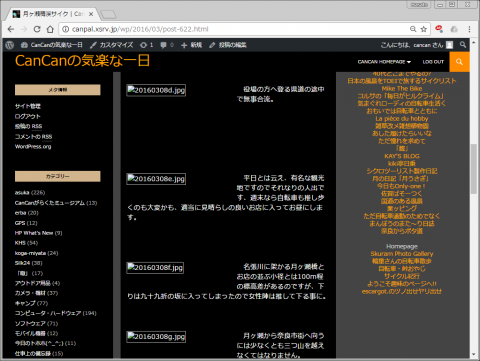Viewport: 480px width, 361px height.
Task: Click the updates counter in admin bar
Action: [147, 45]
